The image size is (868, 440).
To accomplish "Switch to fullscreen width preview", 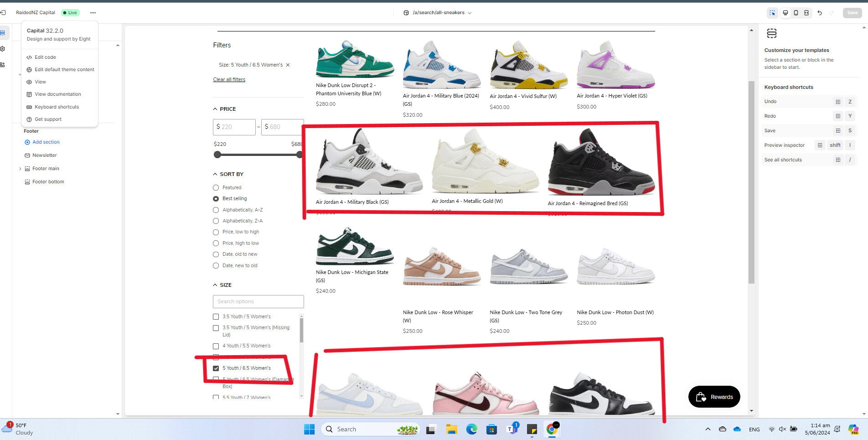I will pyautogui.click(x=806, y=13).
